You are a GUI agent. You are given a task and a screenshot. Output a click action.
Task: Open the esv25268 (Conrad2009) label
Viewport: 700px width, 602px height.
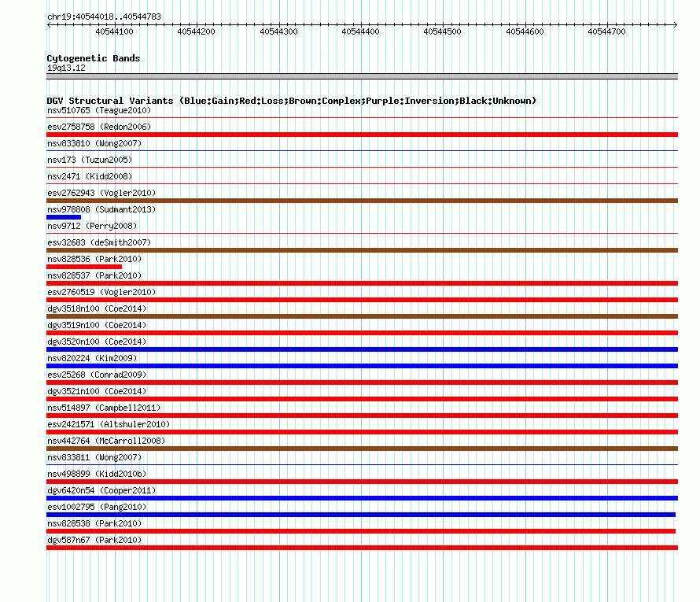tap(97, 375)
